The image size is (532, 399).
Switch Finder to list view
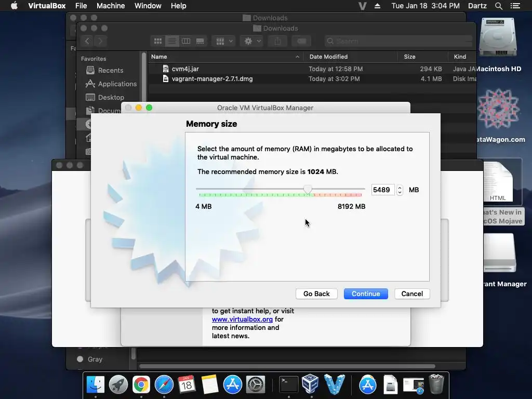point(172,41)
